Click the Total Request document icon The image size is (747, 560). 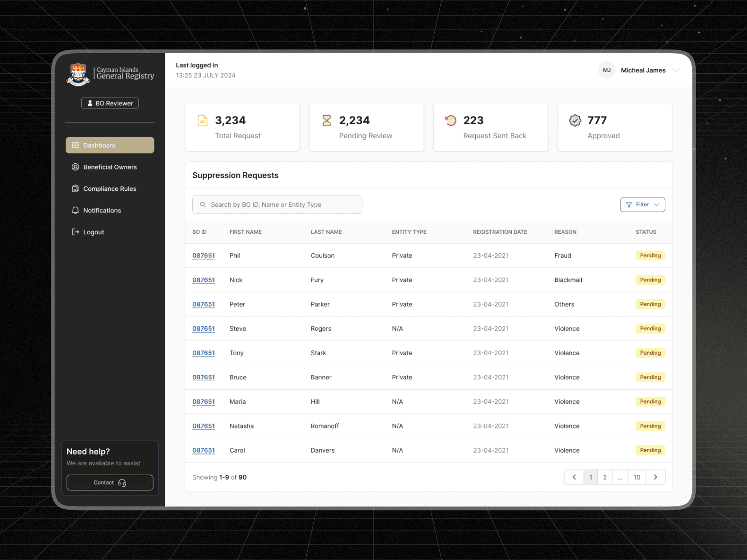point(203,120)
